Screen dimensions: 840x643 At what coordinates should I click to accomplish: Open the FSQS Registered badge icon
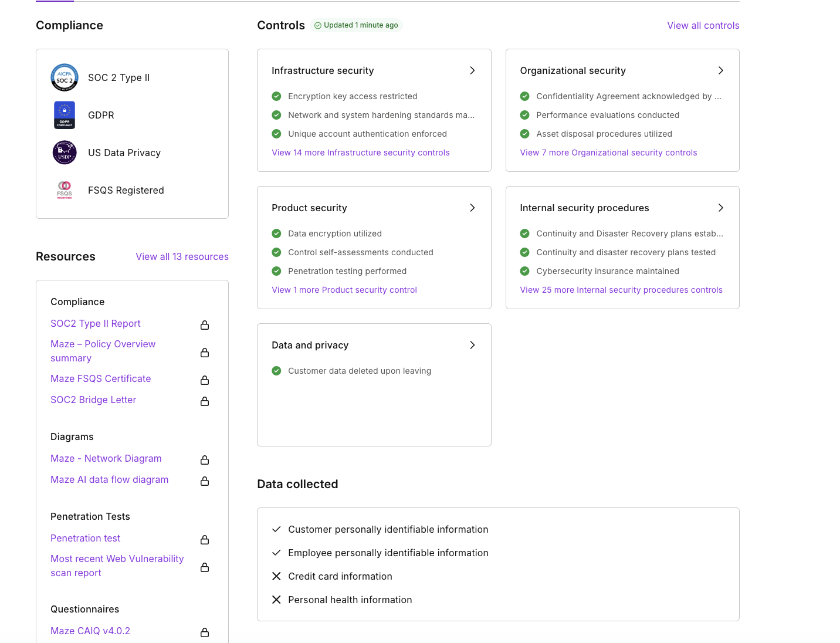click(x=64, y=189)
